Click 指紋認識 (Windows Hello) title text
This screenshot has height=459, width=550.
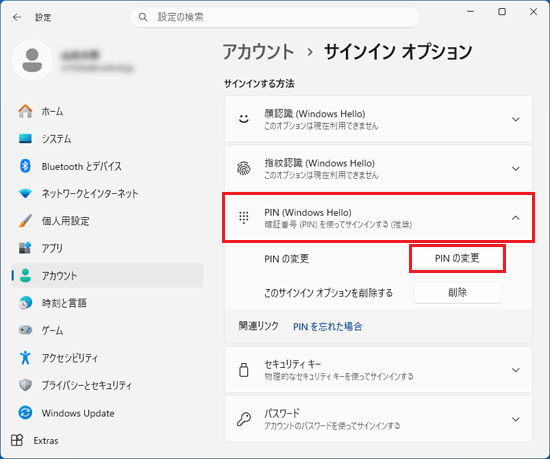click(320, 163)
